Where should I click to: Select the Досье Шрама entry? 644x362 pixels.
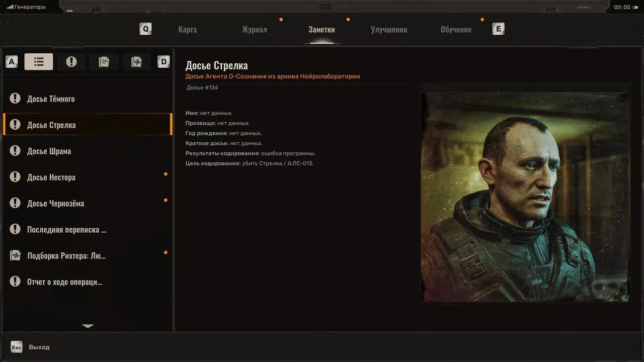(x=49, y=151)
